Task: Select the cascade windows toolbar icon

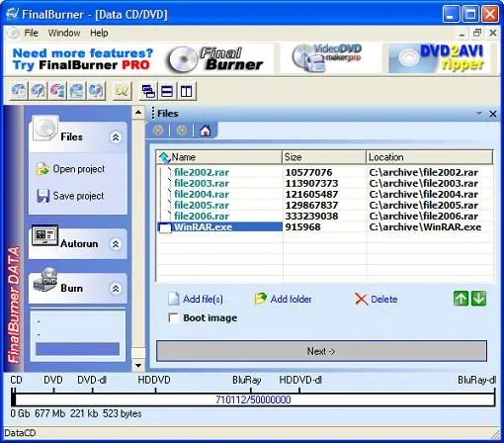Action: 148,91
